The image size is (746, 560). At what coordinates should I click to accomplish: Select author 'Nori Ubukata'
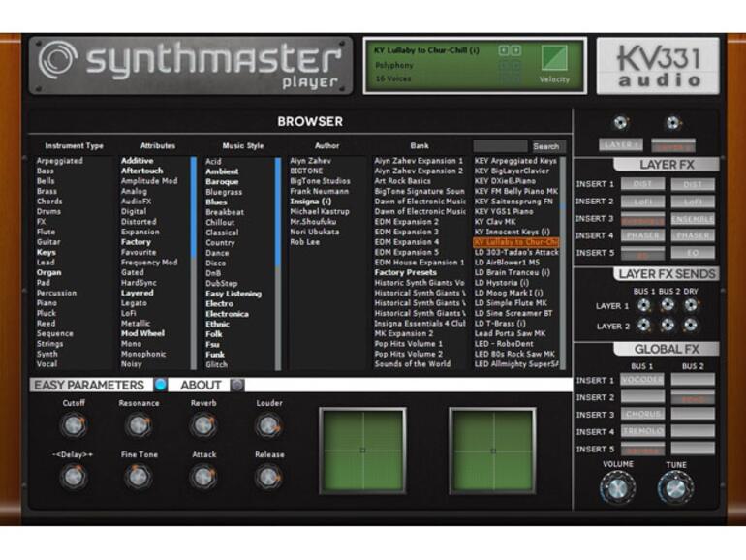pos(315,232)
